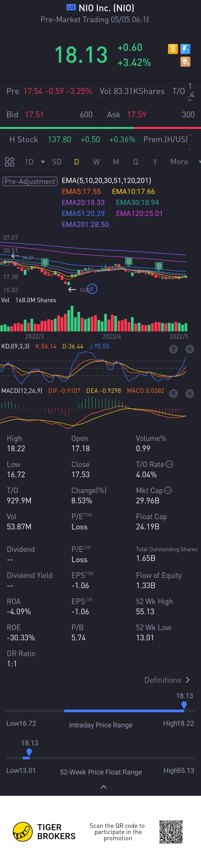The width and height of the screenshot is (201, 868).
Task: Tap the DR Ratio 1:1 value
Action: click(12, 664)
